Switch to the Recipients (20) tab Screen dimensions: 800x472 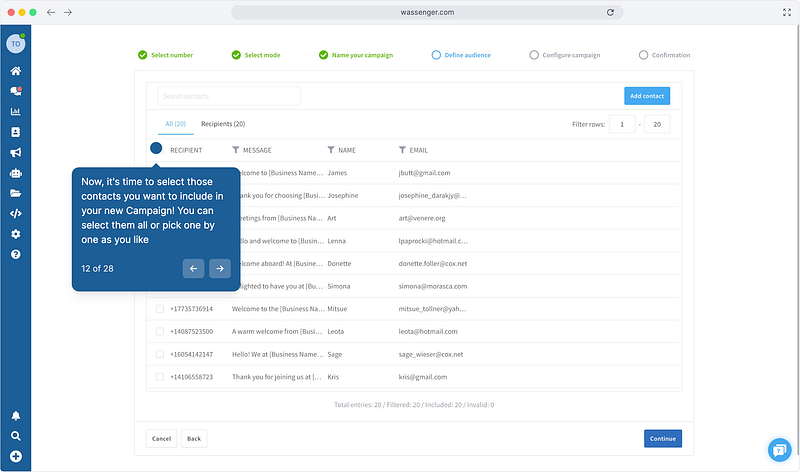click(x=223, y=124)
